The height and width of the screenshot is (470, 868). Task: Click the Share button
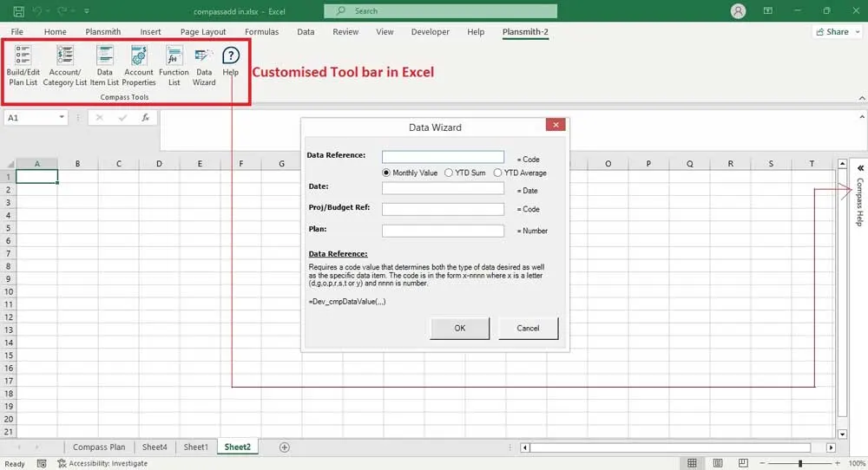click(x=832, y=32)
